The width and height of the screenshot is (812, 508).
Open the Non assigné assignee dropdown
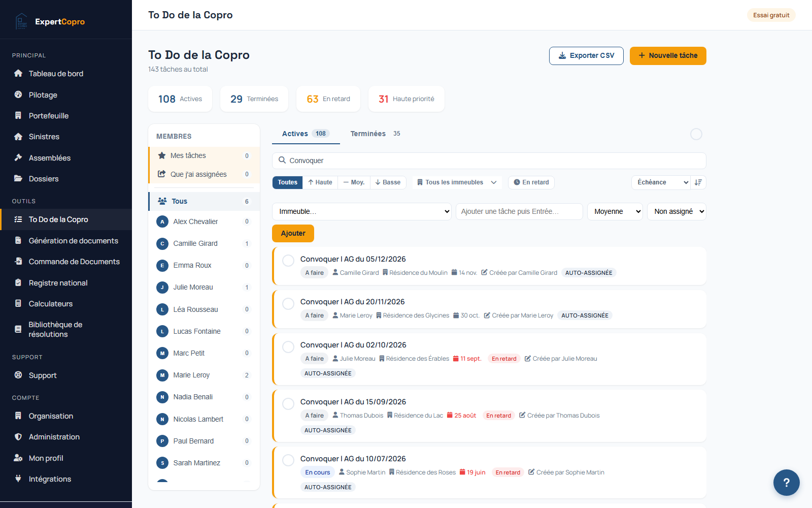click(676, 212)
